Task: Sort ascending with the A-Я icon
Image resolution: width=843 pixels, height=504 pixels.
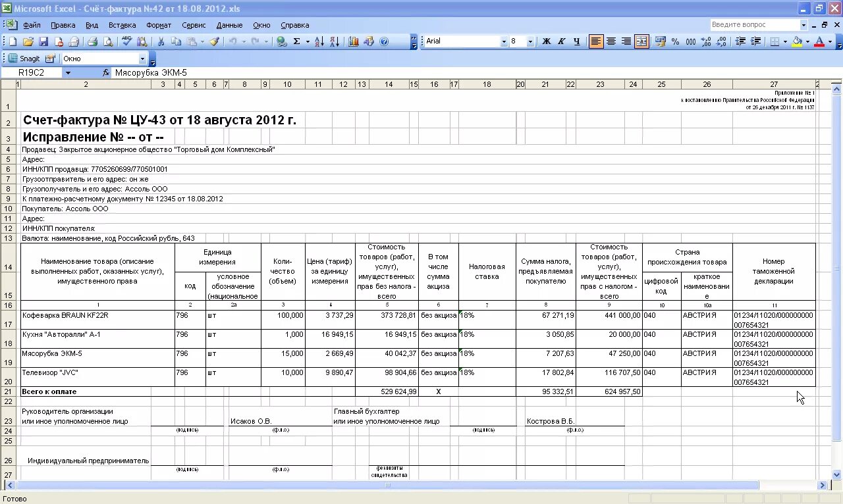Action: (x=319, y=41)
